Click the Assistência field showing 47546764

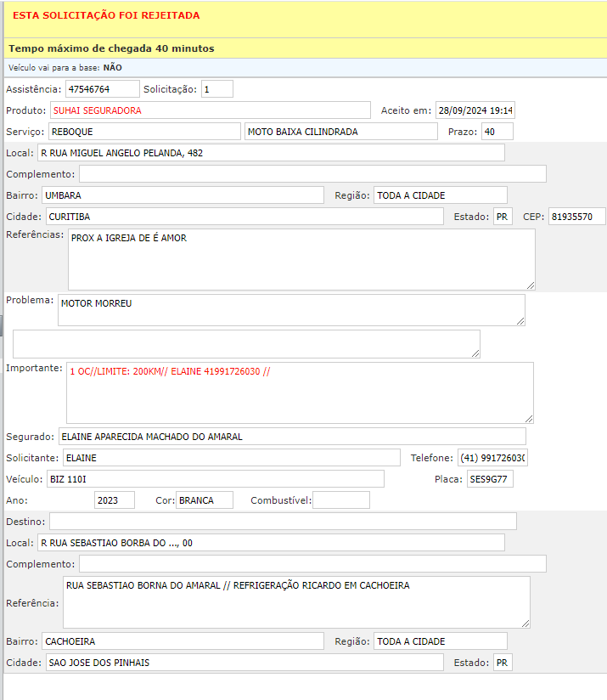click(102, 89)
